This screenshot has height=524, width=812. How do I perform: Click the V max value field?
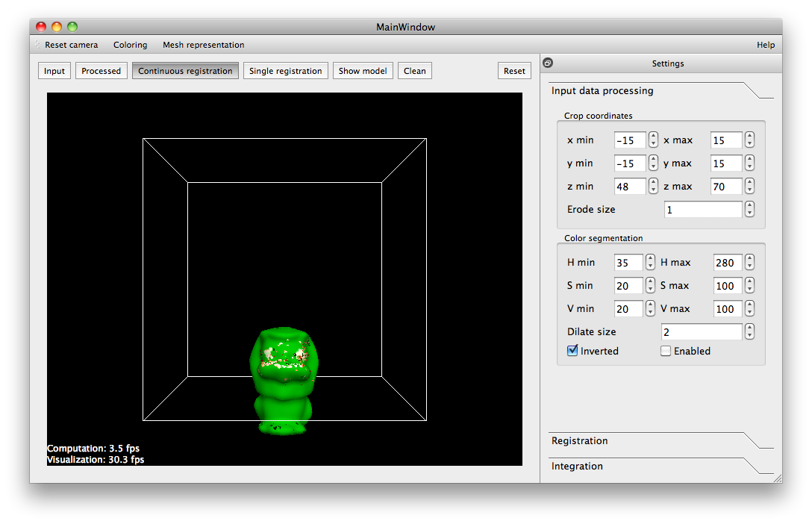click(728, 309)
